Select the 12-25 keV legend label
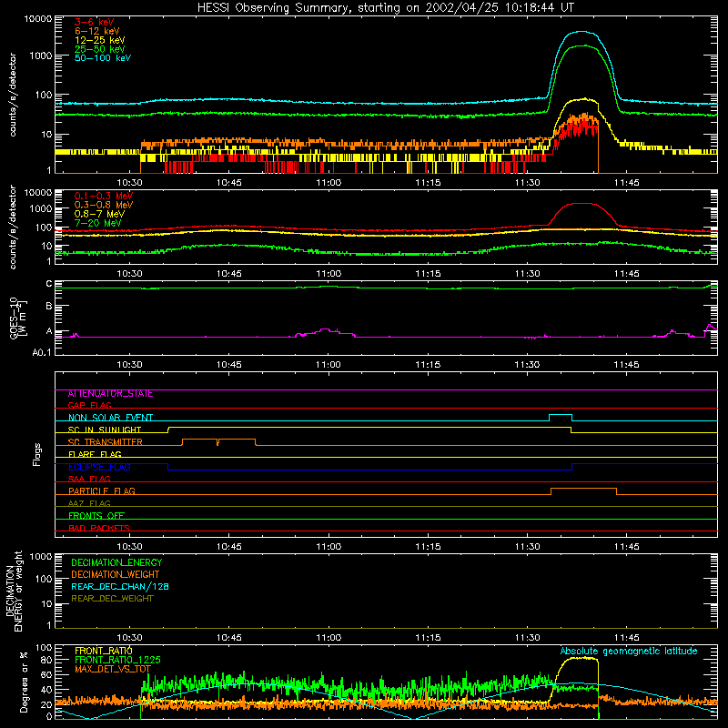 [x=100, y=40]
